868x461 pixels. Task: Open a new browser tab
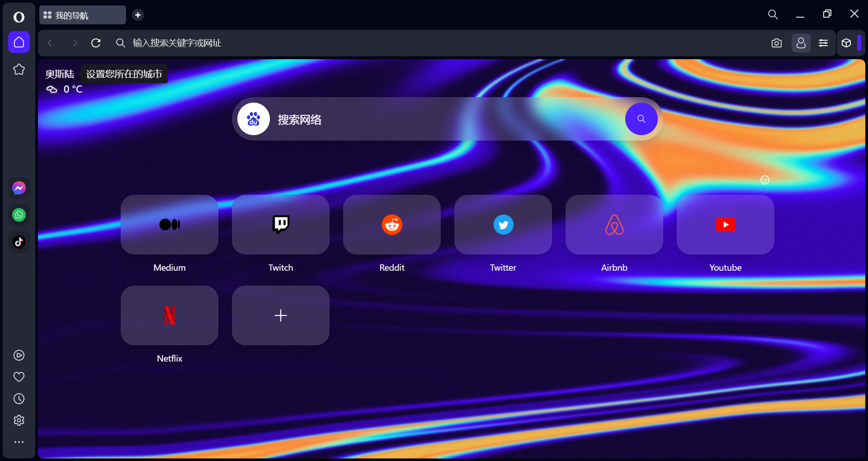(137, 15)
